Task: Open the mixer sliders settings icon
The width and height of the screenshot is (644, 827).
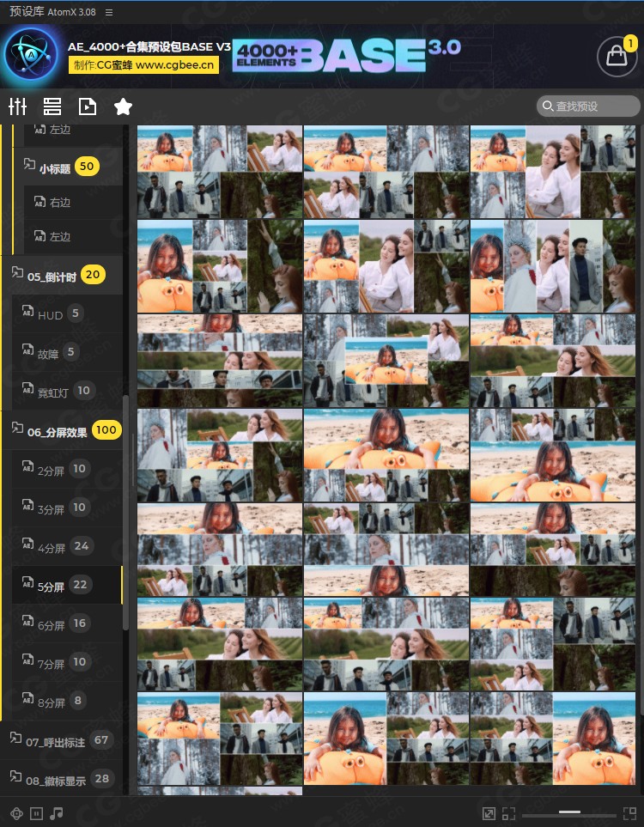Action: click(x=17, y=106)
